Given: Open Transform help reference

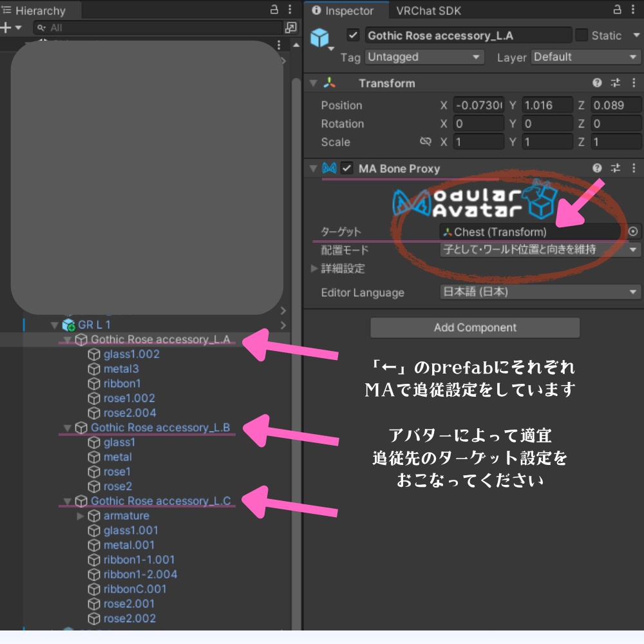Looking at the screenshot, I should pyautogui.click(x=597, y=83).
